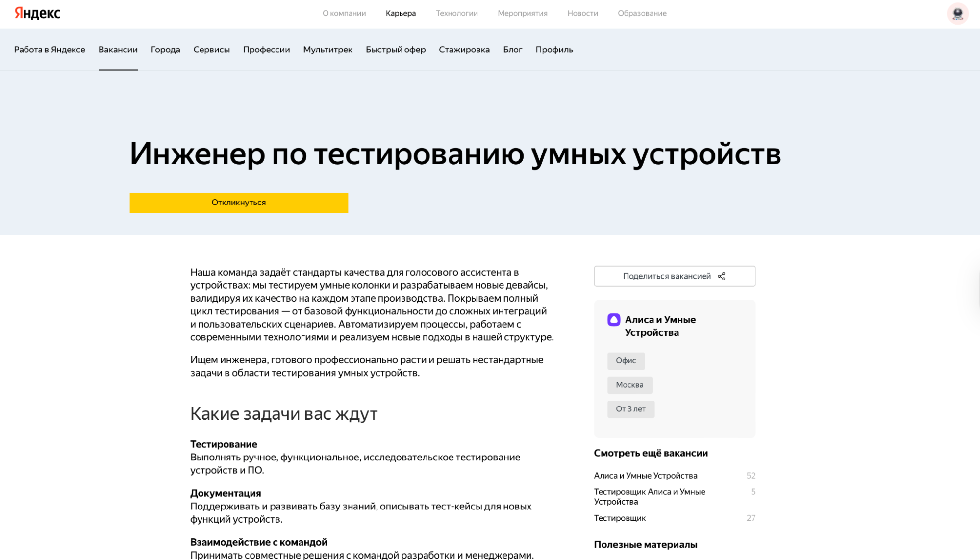Click the Документация subheading

(226, 493)
